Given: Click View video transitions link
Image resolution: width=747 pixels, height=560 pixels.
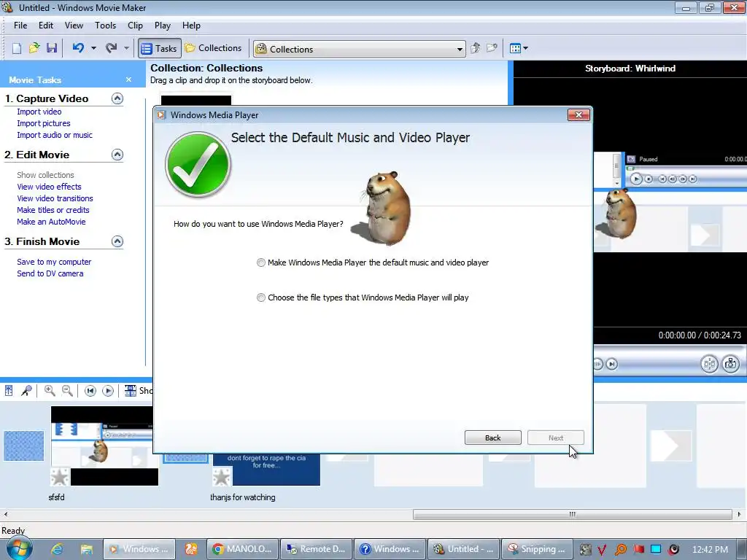Looking at the screenshot, I should [55, 198].
